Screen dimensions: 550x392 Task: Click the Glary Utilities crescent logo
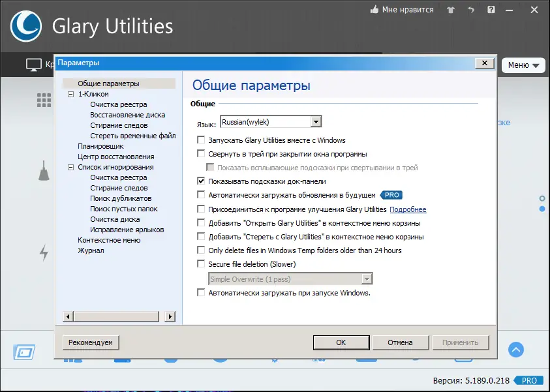click(26, 26)
